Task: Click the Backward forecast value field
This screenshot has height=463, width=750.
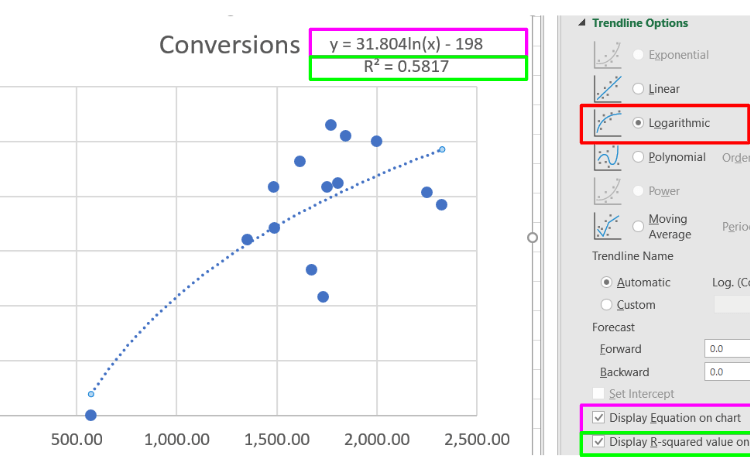Action: coord(725,372)
